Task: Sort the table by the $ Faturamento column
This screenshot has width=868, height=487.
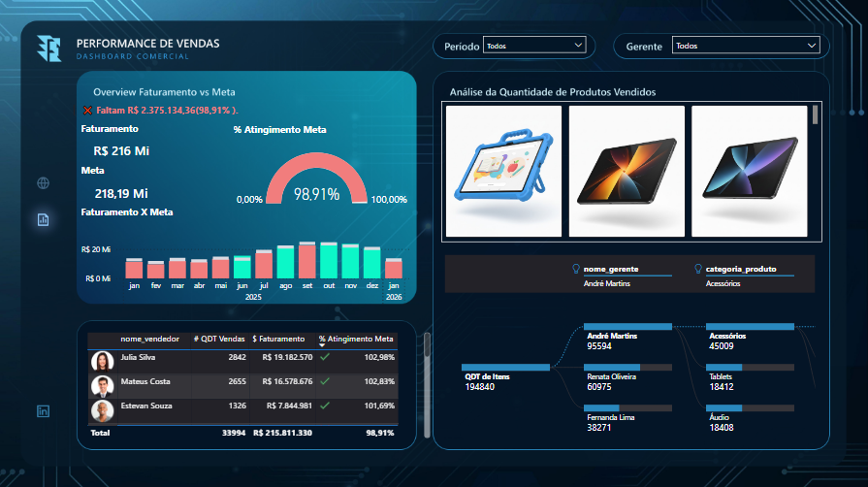Action: [278, 339]
